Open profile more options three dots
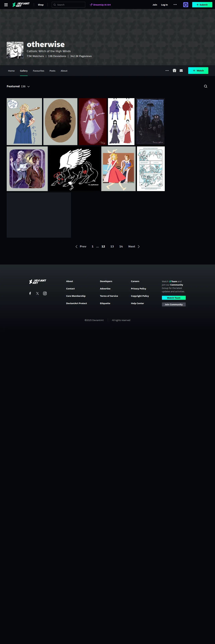215x644 pixels. coord(167,71)
